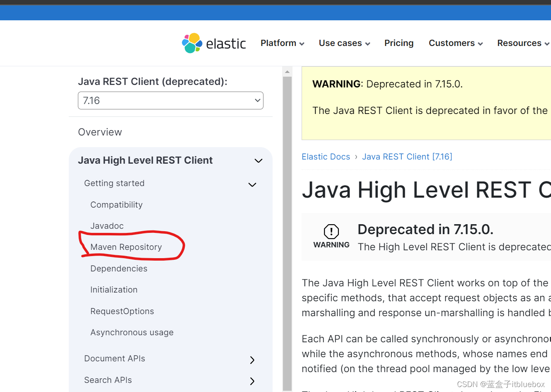Collapse Java High Level REST Client section
Image resolution: width=551 pixels, height=392 pixels.
tap(259, 161)
